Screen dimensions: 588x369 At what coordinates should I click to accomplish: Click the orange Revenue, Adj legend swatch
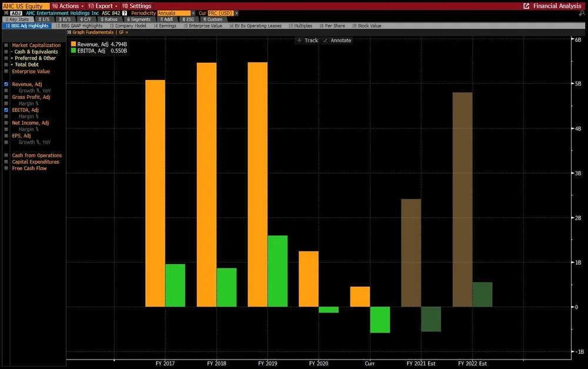click(x=73, y=44)
